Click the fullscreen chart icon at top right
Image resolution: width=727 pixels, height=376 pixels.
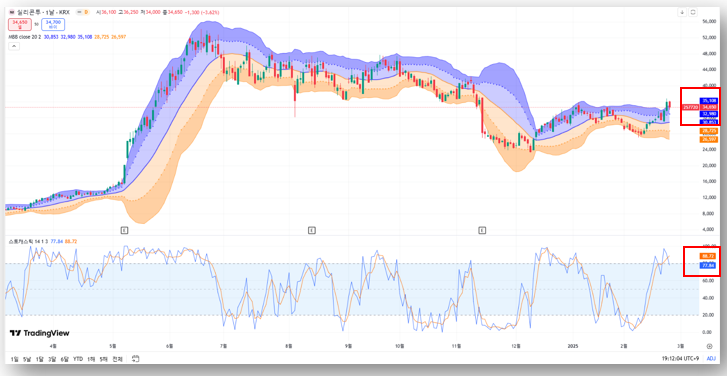[x=693, y=13]
